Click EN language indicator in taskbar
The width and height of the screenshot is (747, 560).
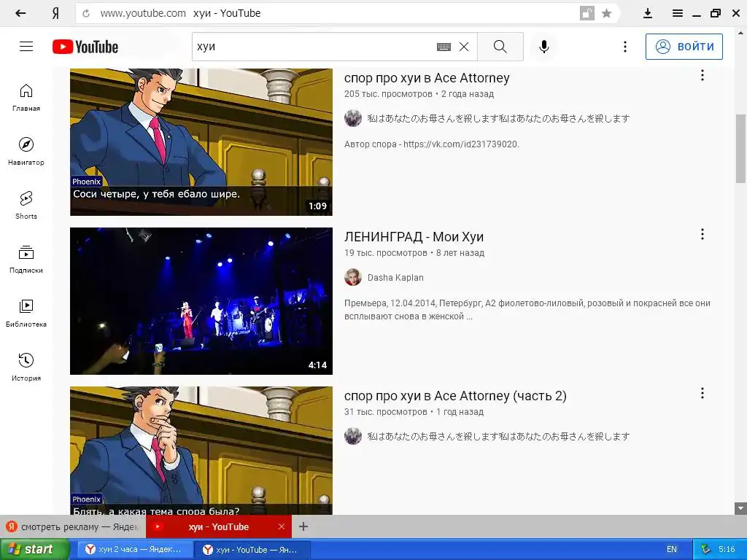coord(672,550)
